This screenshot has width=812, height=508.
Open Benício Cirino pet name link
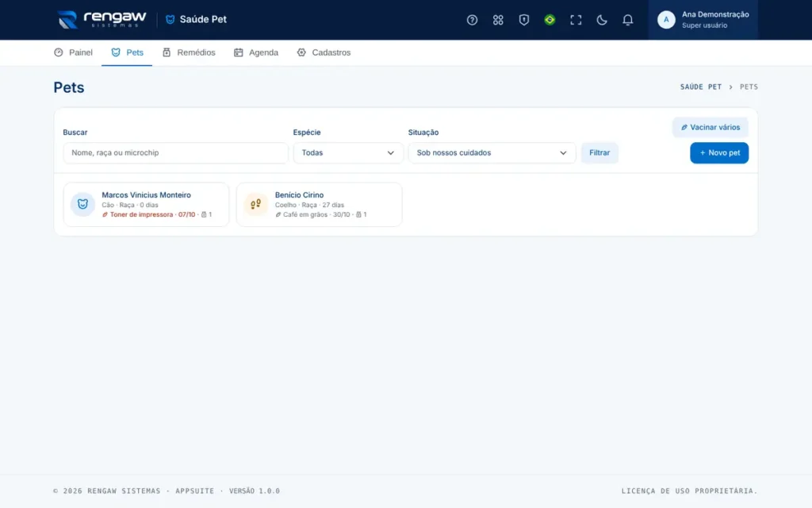(x=299, y=195)
